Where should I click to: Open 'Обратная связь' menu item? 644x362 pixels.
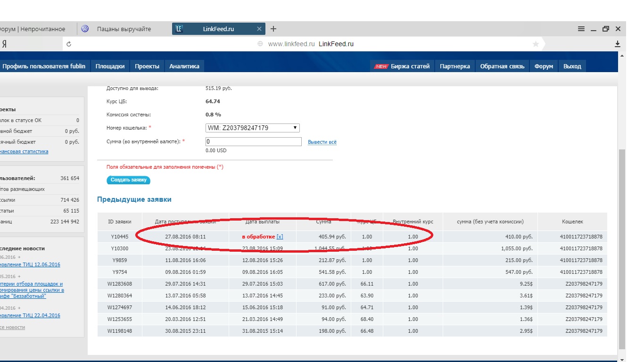click(502, 66)
